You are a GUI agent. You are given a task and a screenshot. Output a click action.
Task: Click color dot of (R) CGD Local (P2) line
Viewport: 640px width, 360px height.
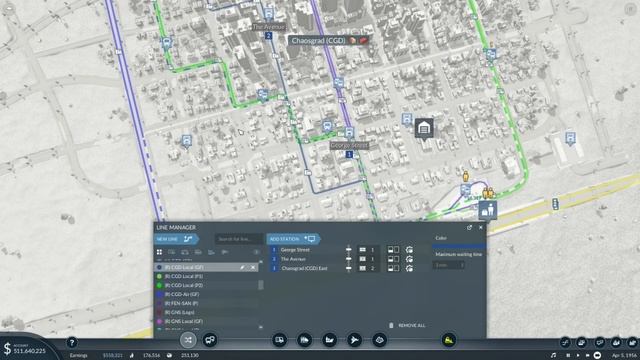coord(159,285)
